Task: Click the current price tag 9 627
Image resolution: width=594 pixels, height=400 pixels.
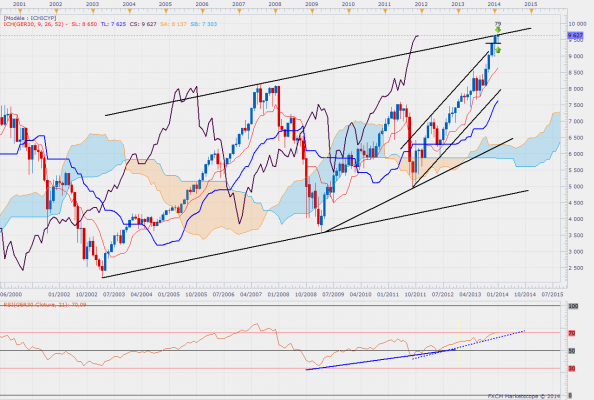Action: [575, 36]
